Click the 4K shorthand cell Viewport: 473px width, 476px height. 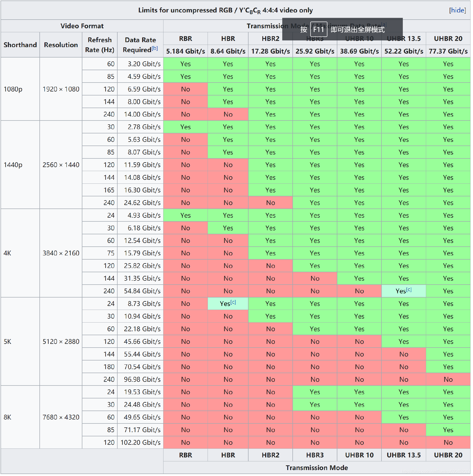click(20, 253)
